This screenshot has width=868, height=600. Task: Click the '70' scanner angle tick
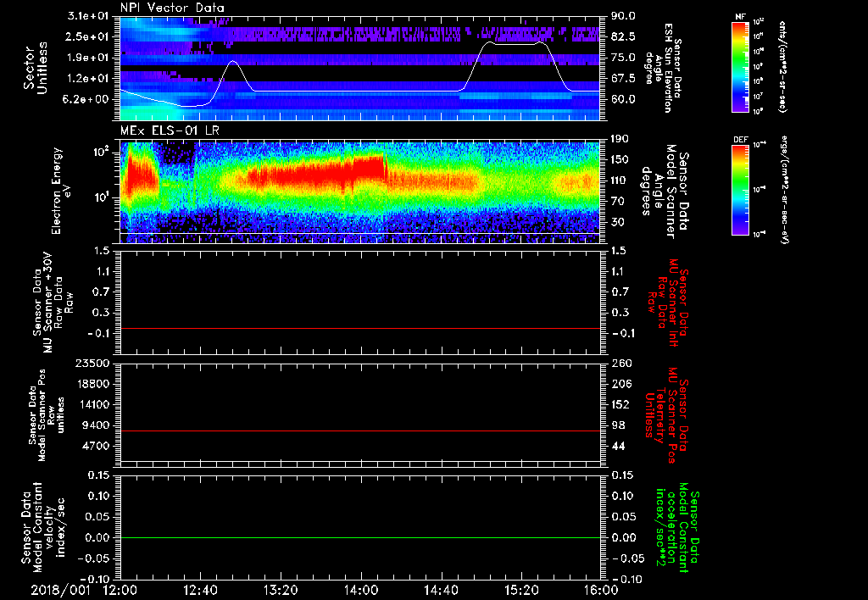point(618,202)
